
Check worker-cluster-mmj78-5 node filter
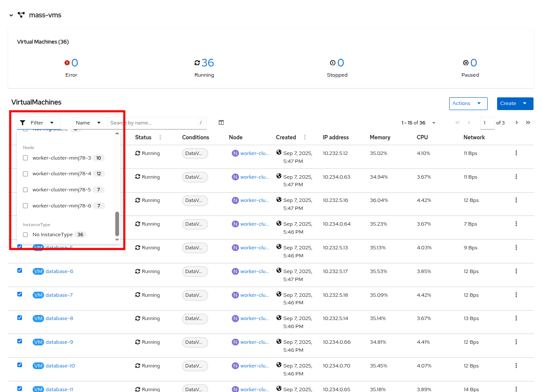click(25, 190)
